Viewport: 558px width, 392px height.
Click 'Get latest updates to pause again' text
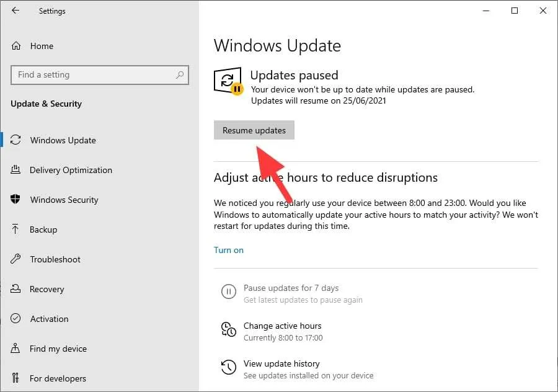pyautogui.click(x=303, y=300)
